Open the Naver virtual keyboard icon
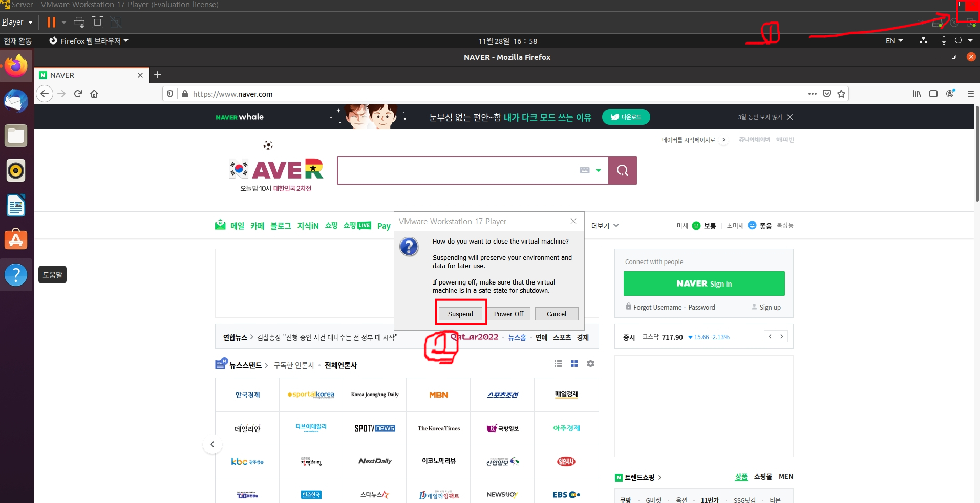This screenshot has width=980, height=503. (x=585, y=170)
